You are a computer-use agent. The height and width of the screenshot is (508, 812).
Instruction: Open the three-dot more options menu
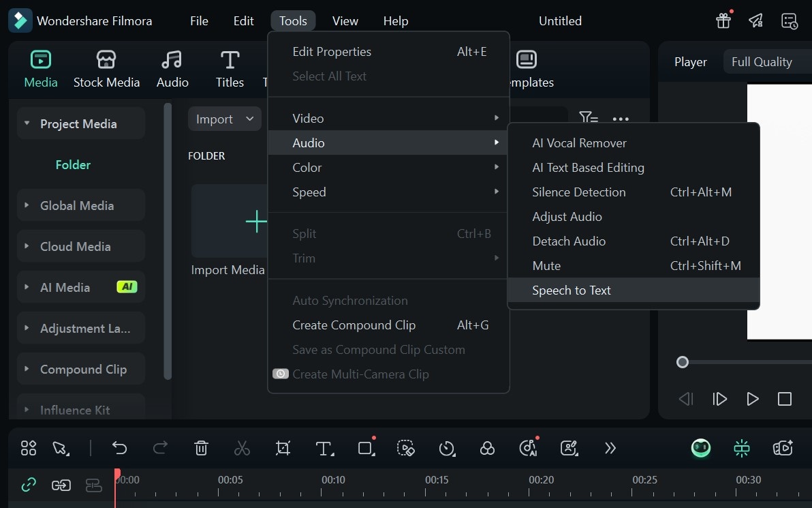(x=621, y=119)
